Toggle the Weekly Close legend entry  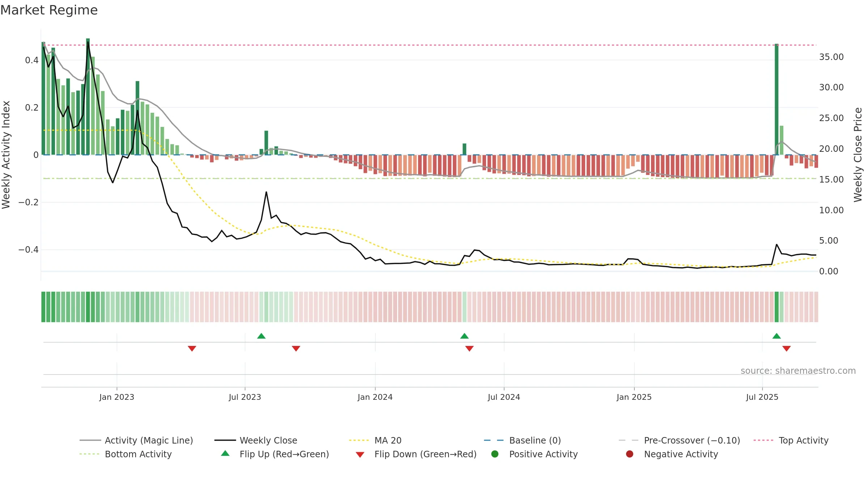(256, 440)
